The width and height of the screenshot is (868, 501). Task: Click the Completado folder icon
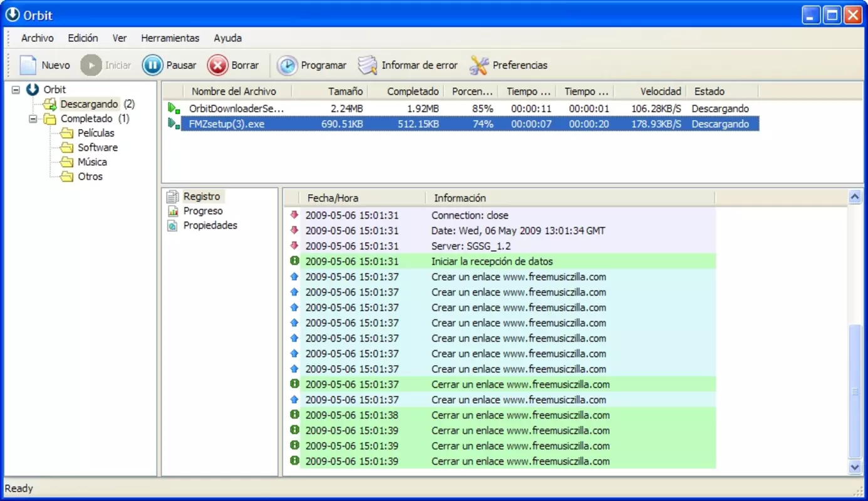50,119
